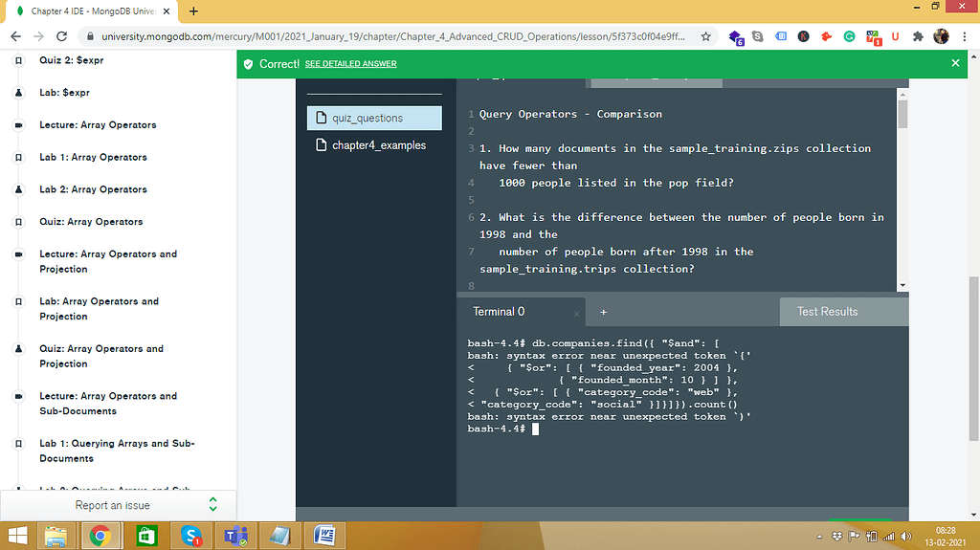
Task: Expand the Report an issue panel
Action: coord(212,505)
